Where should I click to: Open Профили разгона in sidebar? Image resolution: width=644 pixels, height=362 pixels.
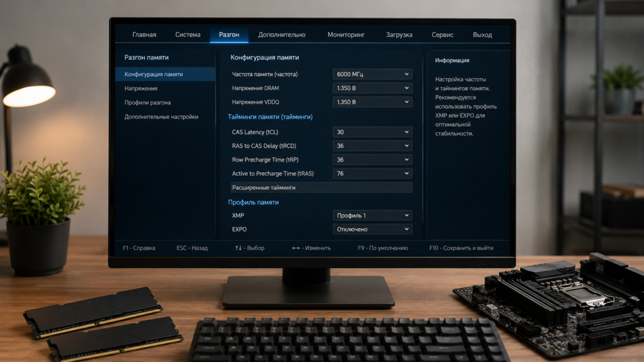[147, 102]
